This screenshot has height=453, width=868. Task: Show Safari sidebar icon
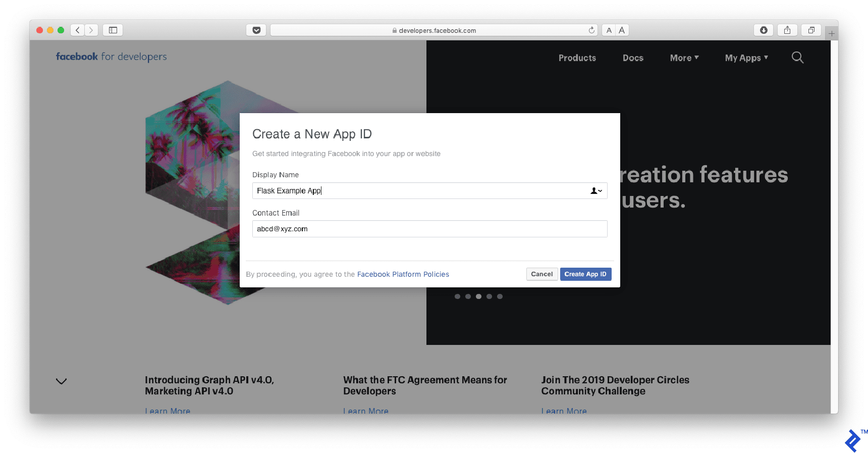tap(113, 30)
